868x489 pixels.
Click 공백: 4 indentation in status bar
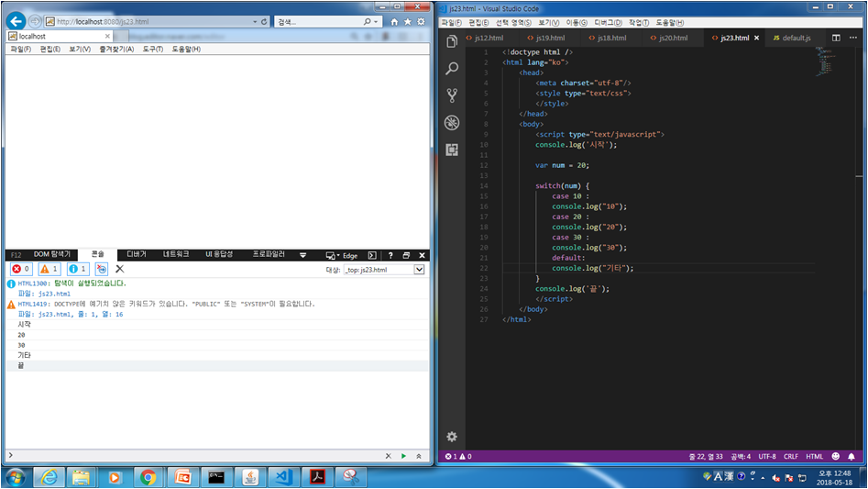click(740, 456)
